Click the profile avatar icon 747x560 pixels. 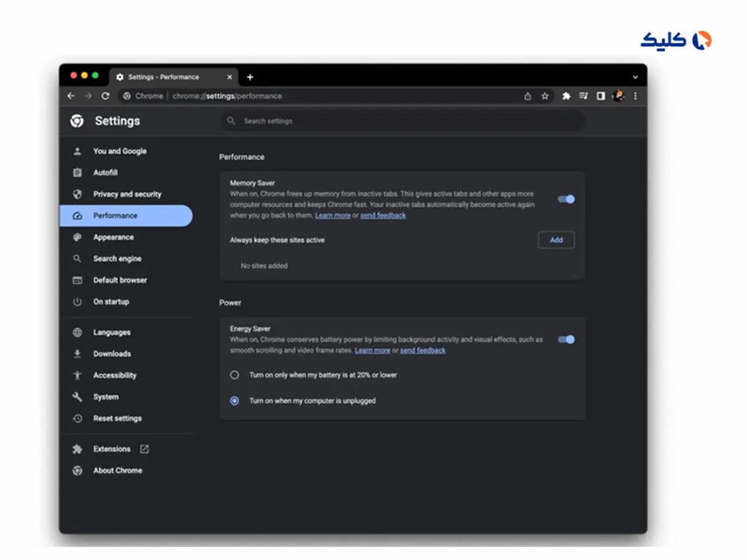point(618,96)
